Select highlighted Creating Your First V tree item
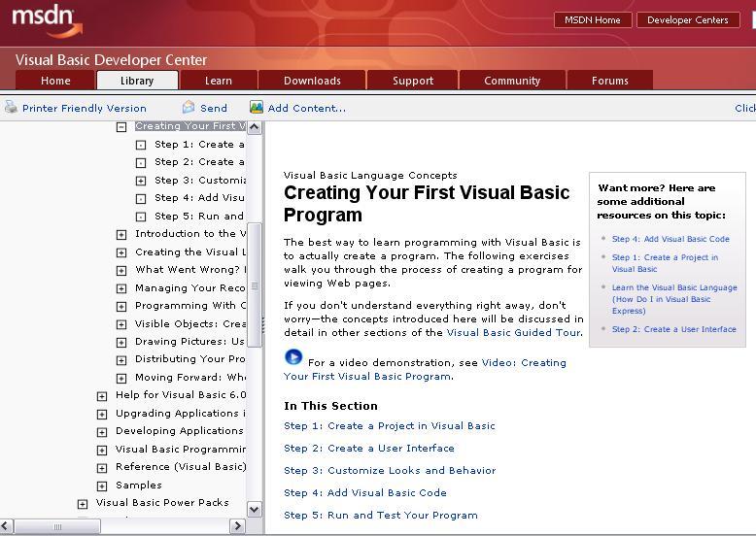This screenshot has width=756, height=536. (190, 125)
